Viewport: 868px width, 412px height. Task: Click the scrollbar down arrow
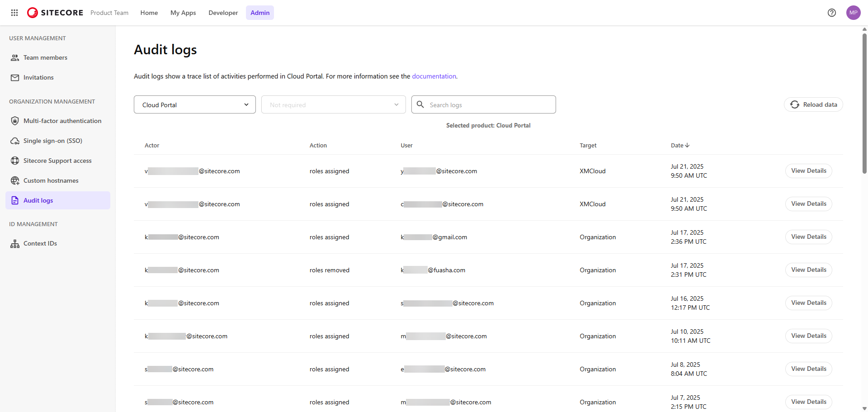(864, 408)
